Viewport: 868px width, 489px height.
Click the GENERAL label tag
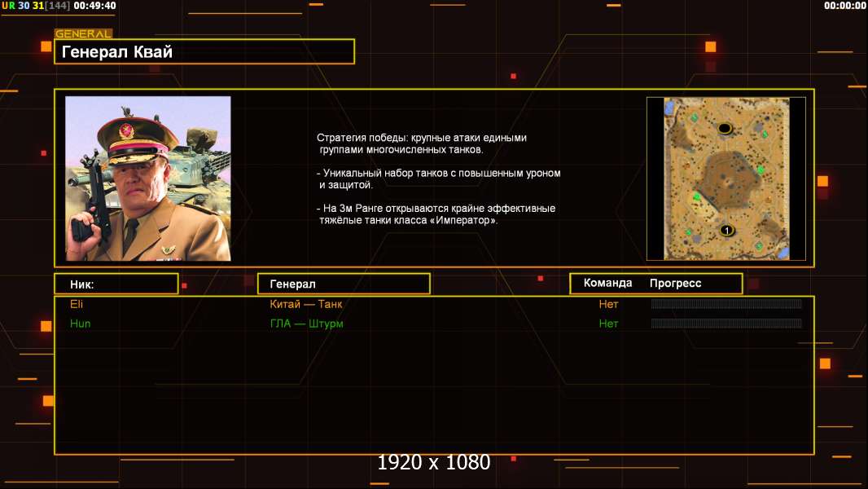83,33
